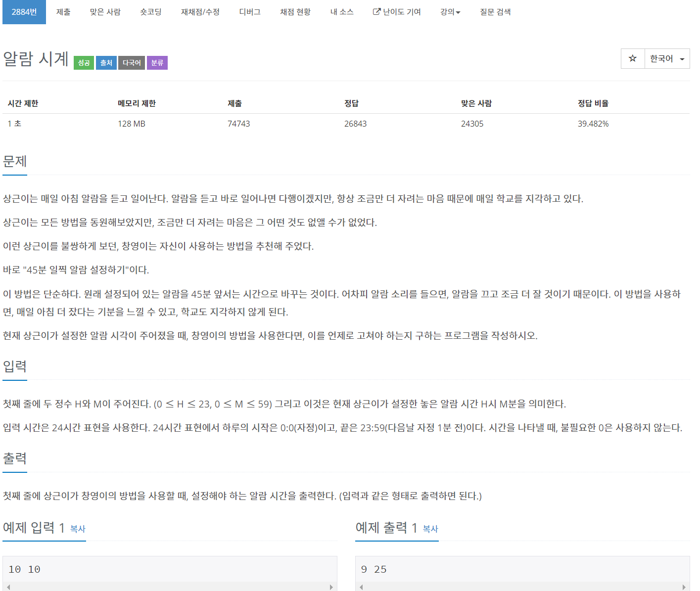Click the 출력 section heading

pyautogui.click(x=15, y=458)
